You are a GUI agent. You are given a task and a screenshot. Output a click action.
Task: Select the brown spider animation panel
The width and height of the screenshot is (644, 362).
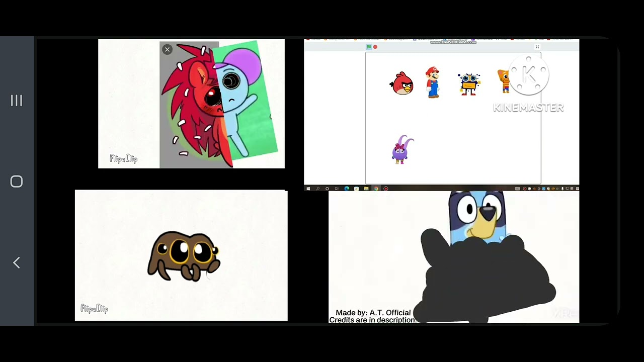181,255
